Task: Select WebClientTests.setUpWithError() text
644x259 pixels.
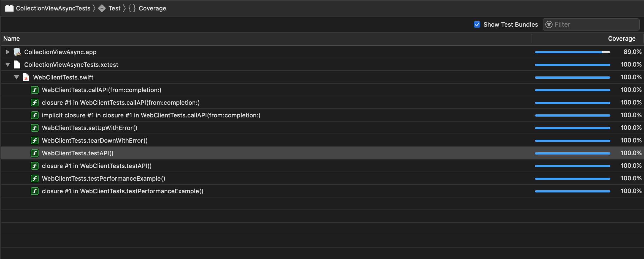Action: pyautogui.click(x=90, y=128)
